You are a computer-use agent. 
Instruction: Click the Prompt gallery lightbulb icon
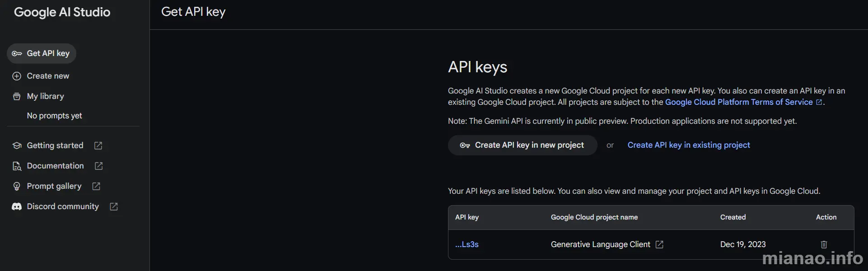(17, 186)
